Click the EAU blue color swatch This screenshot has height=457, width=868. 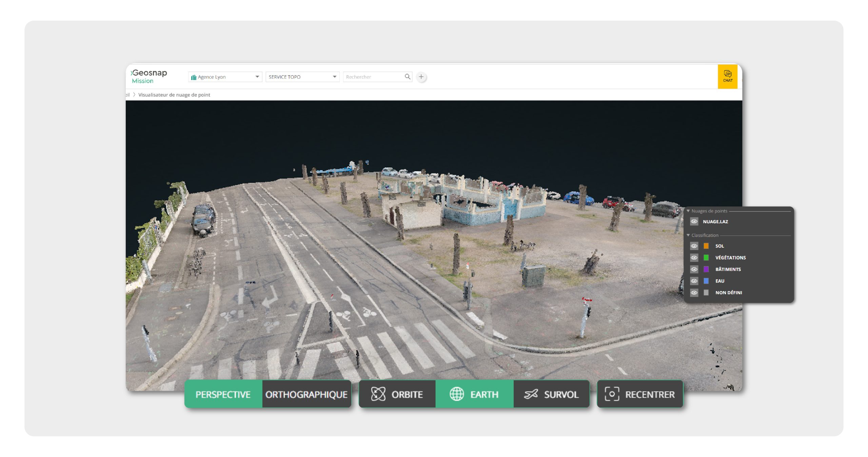[706, 281]
